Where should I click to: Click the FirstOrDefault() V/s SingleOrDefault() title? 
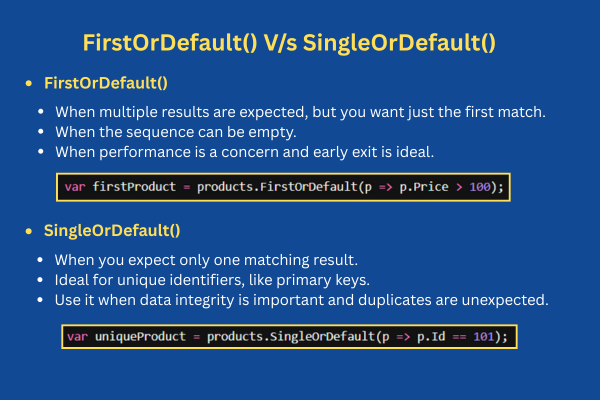[x=289, y=43]
